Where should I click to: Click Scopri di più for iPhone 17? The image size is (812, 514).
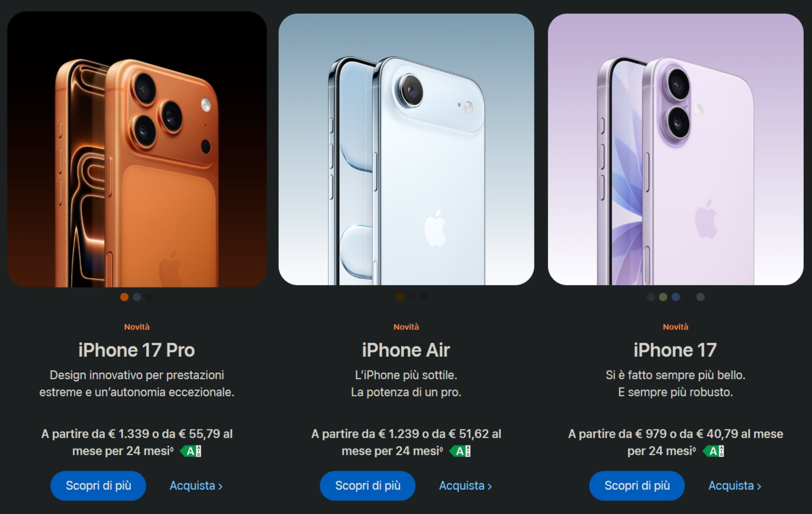(x=637, y=485)
